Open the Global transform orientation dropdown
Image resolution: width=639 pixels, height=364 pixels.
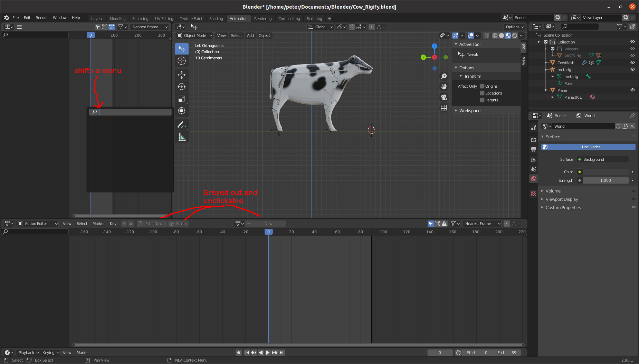coord(320,27)
